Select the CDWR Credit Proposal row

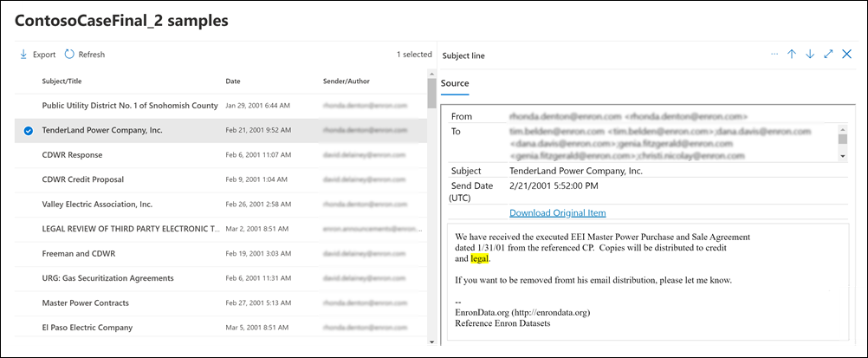[x=221, y=179]
